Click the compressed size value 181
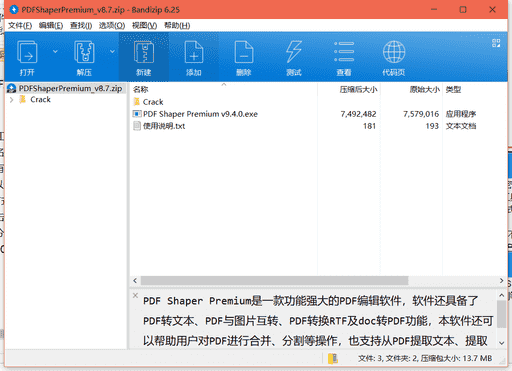The width and height of the screenshot is (512, 371). click(x=369, y=126)
